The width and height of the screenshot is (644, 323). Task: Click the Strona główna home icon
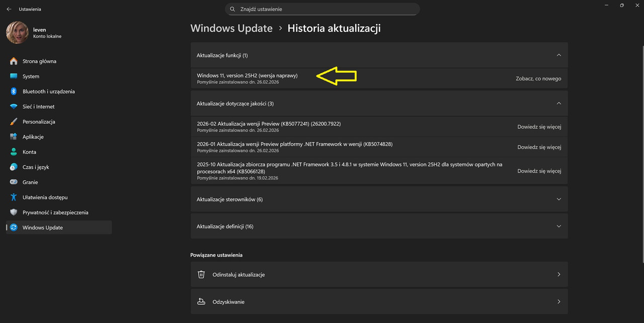(x=14, y=61)
